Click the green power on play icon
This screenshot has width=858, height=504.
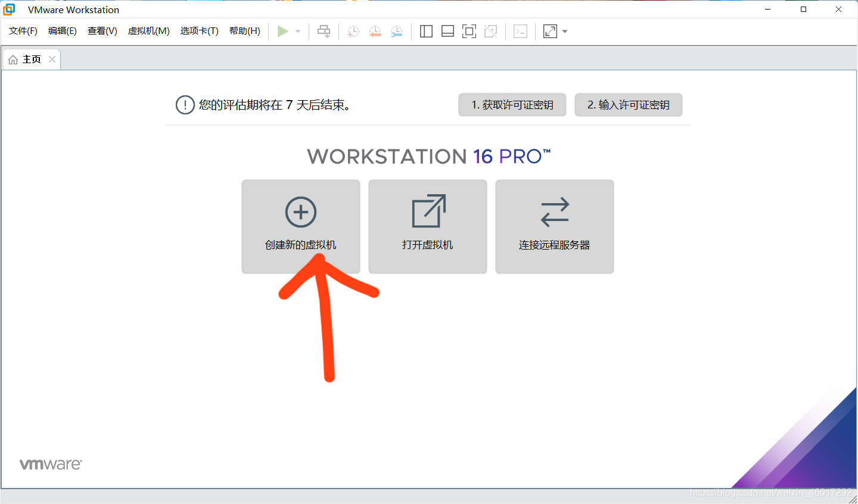(x=283, y=32)
